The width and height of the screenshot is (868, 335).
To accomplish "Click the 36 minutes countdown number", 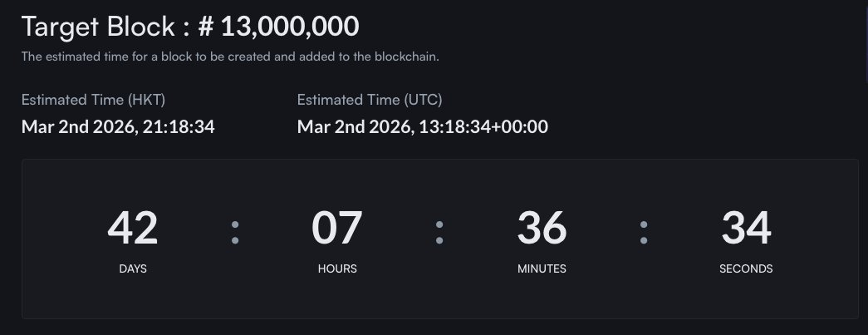I will [542, 228].
